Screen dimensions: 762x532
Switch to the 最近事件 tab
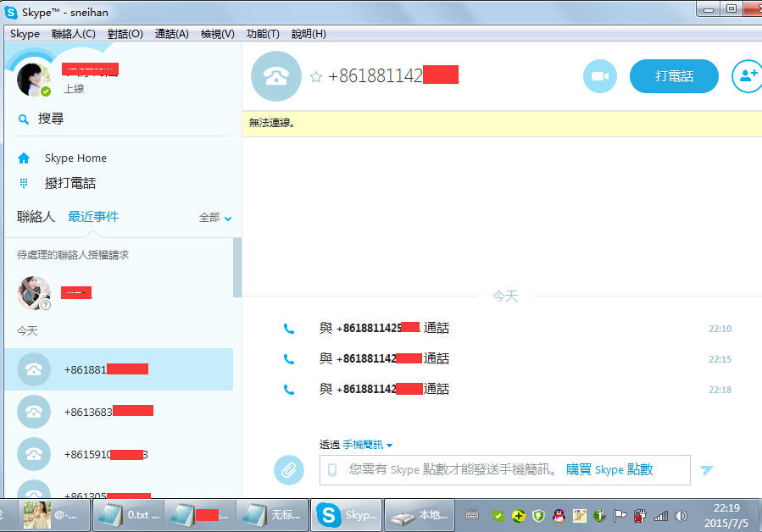pos(93,217)
